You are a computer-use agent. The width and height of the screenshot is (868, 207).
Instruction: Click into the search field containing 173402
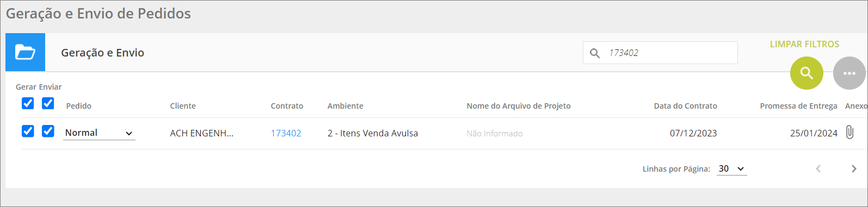click(x=660, y=53)
